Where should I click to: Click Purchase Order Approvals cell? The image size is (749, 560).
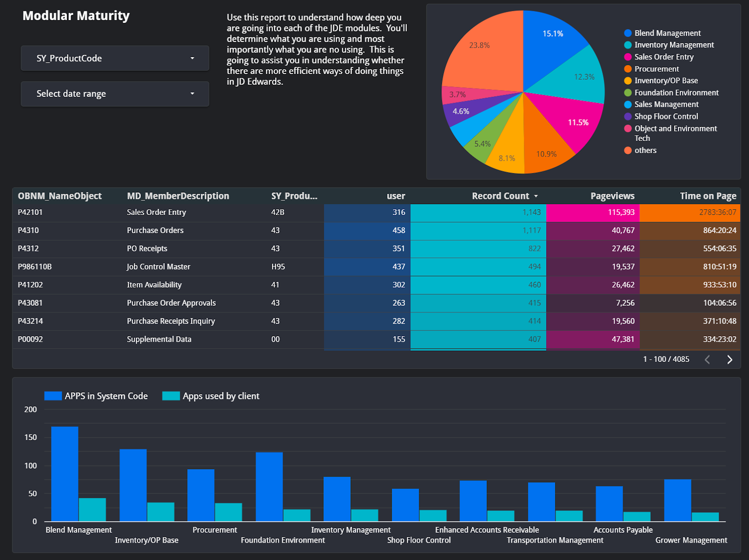click(x=171, y=303)
